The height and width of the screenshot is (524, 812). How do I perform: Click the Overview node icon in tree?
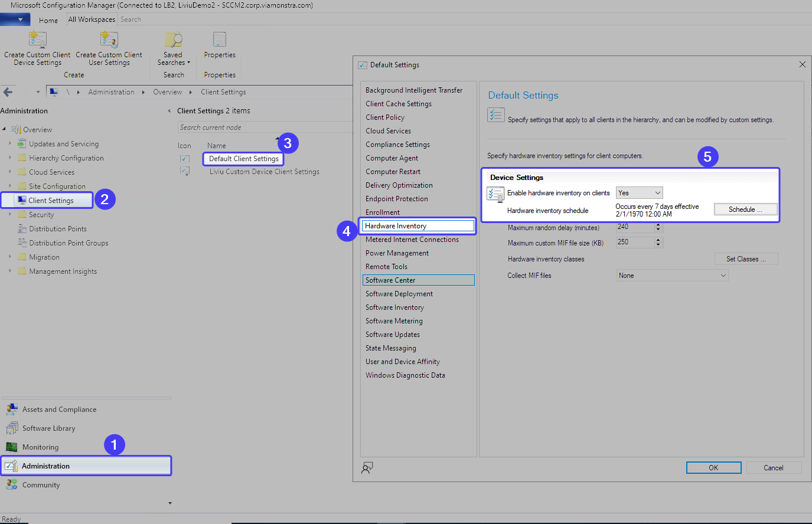click(x=17, y=130)
